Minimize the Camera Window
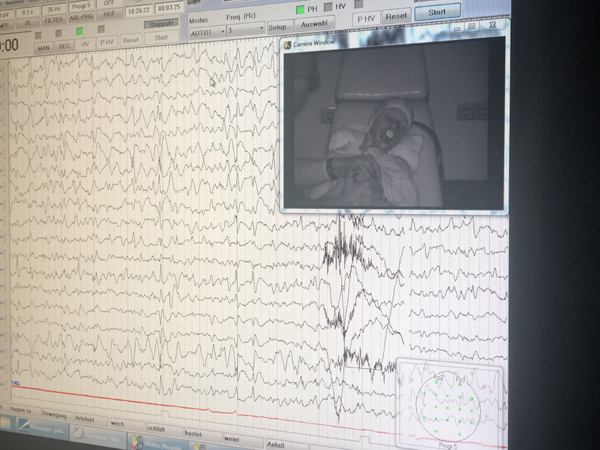 (x=457, y=28)
